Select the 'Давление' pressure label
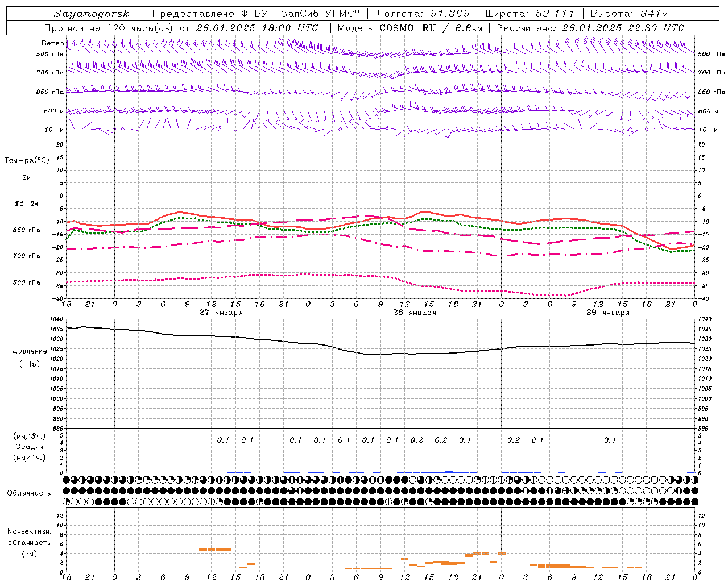 (30, 351)
